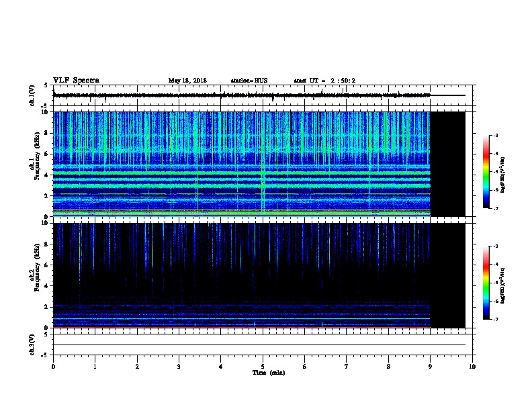Select the "Time (min)" axis label

click(269, 373)
